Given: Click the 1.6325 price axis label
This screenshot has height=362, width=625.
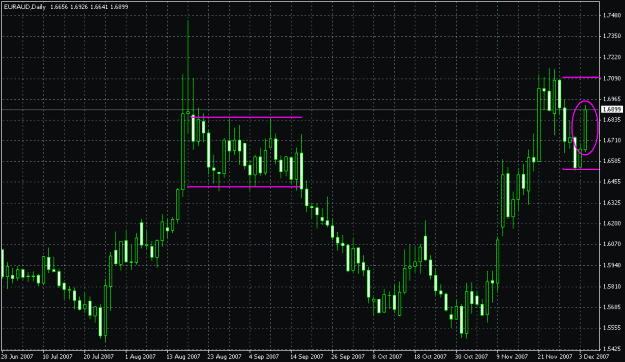Looking at the screenshot, I should [x=612, y=203].
